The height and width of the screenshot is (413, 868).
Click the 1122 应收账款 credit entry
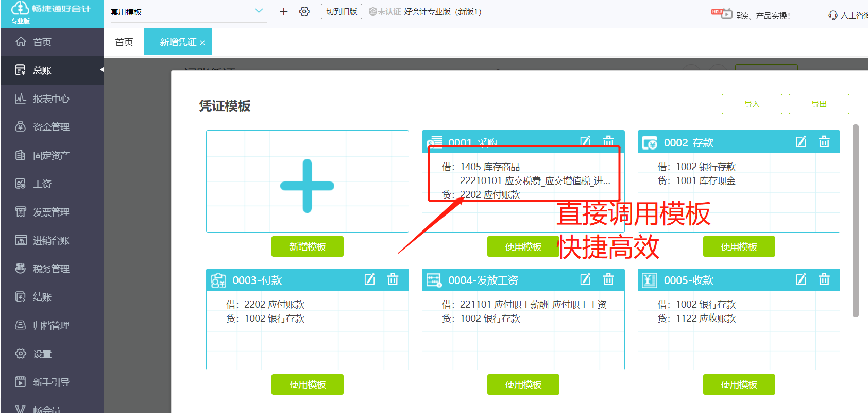point(706,318)
